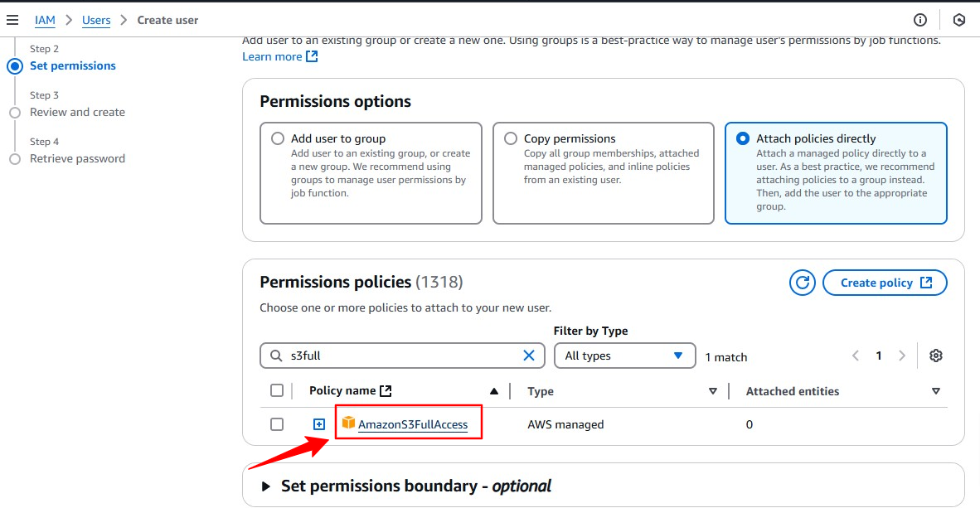Screen dimensions: 980x508
Task: Sort by the Type column
Action: tap(712, 391)
